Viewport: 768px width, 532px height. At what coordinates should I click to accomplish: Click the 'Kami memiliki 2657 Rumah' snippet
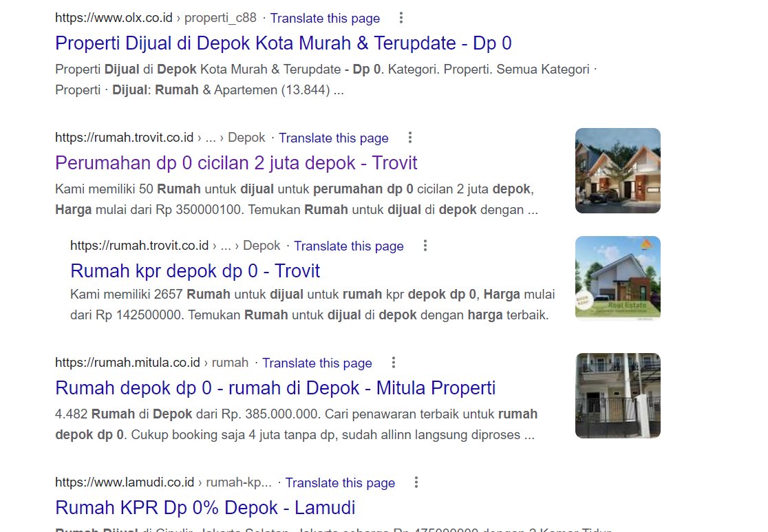pos(312,304)
